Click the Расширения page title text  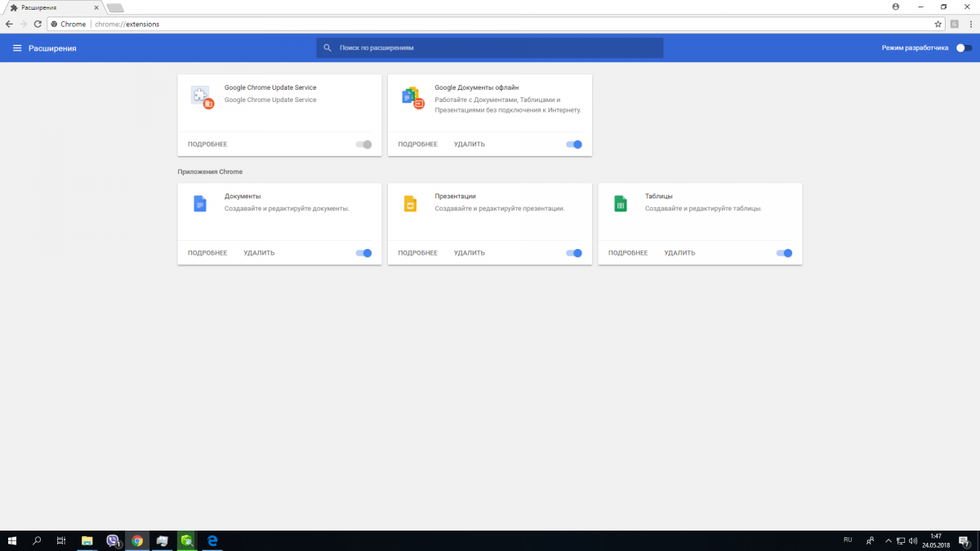pyautogui.click(x=52, y=48)
